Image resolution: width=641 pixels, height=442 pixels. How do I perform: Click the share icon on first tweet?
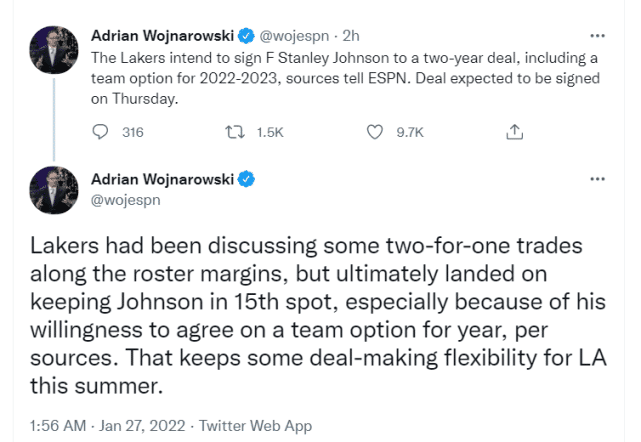click(x=514, y=132)
